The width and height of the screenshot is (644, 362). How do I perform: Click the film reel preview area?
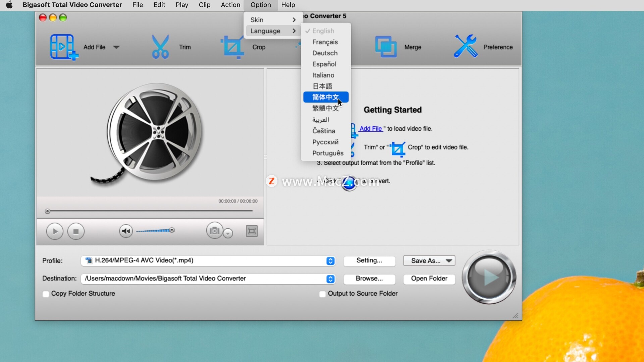click(150, 133)
